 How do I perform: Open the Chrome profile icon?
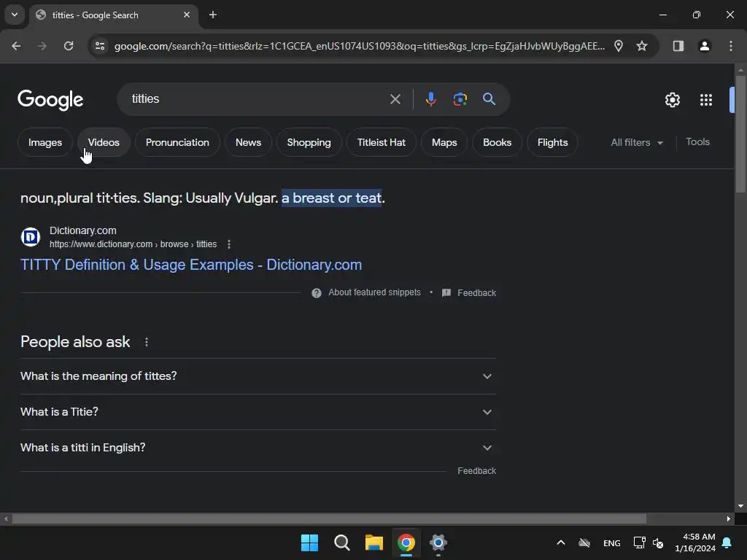[705, 46]
